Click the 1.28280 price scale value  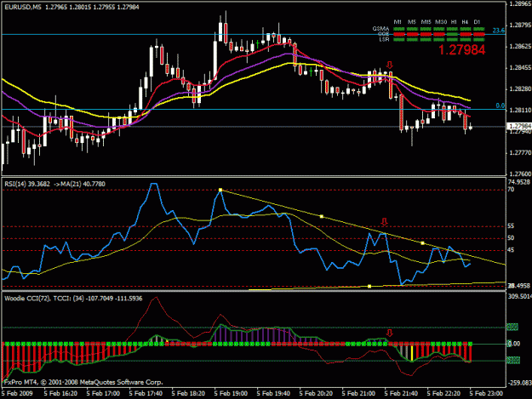click(x=520, y=89)
